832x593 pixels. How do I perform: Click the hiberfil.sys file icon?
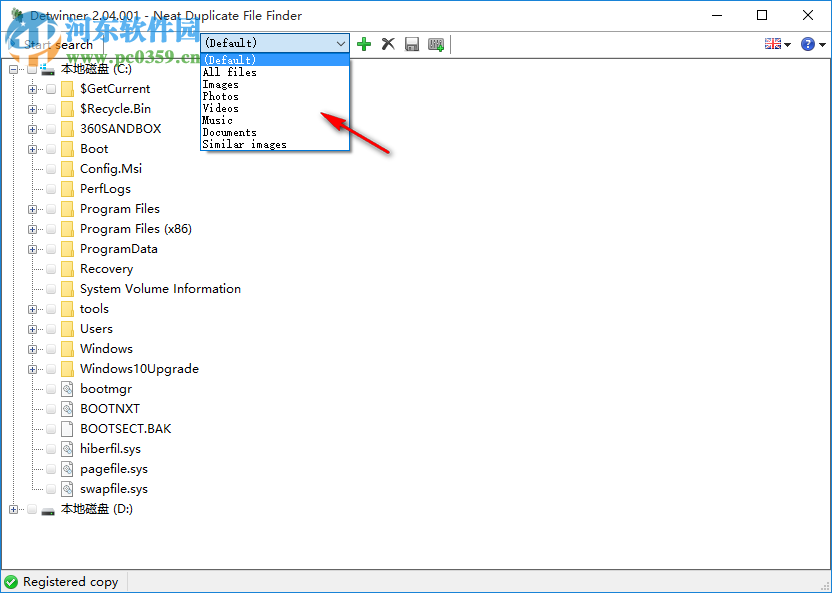point(67,449)
